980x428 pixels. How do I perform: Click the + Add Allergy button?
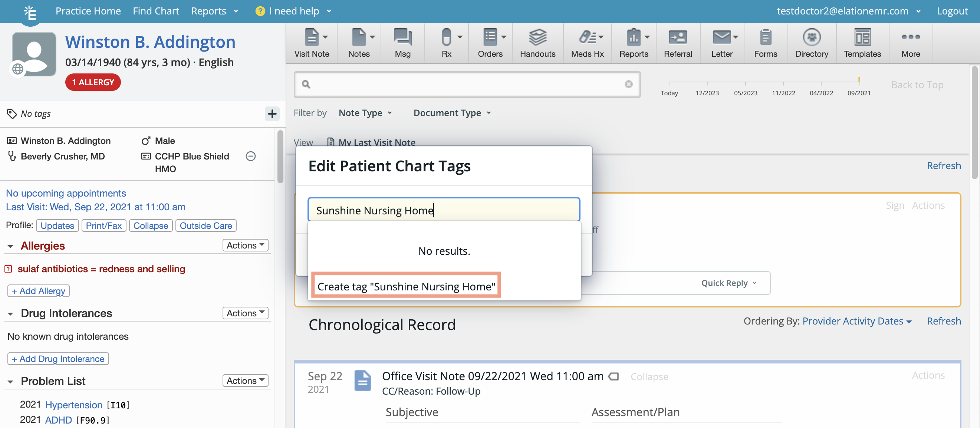38,291
